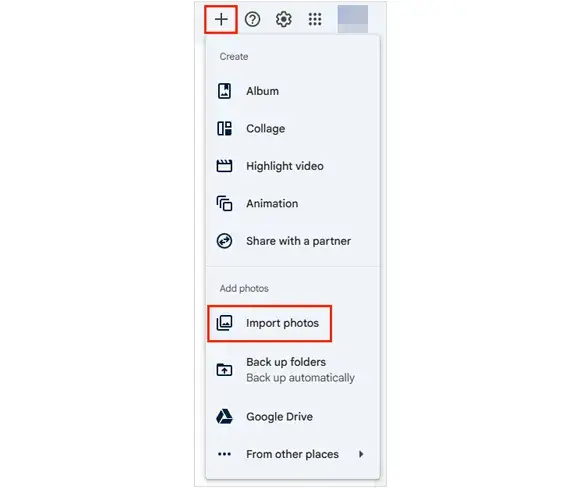Choose Collage from the Create menu

point(293,128)
